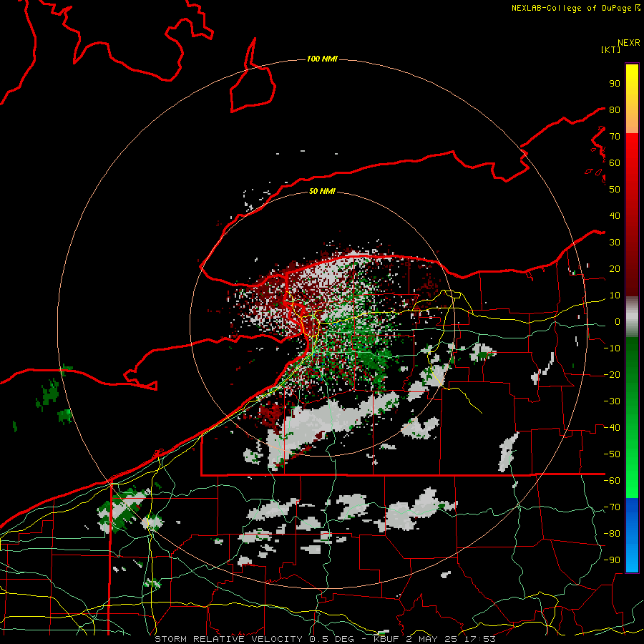Image resolution: width=644 pixels, height=644 pixels.
Task: Click the 50 value on velocity scale
Action: coord(615,190)
